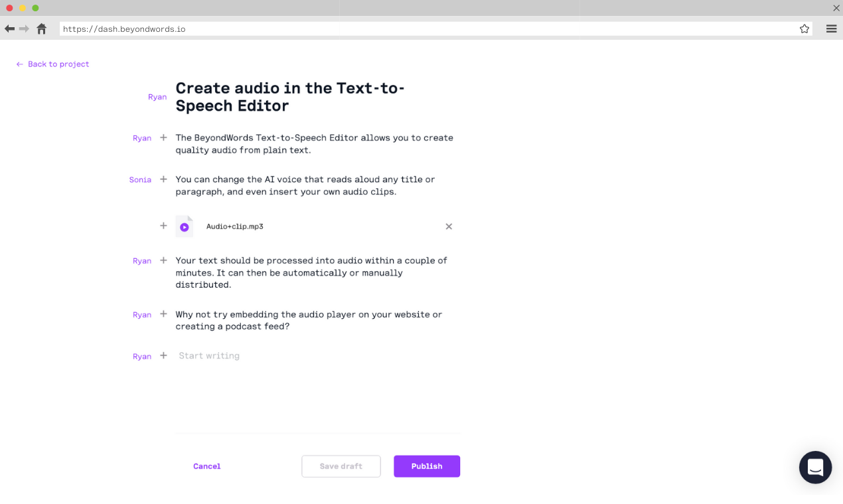Add block plus icon beside 'Your text should' paragraph

pyautogui.click(x=163, y=261)
